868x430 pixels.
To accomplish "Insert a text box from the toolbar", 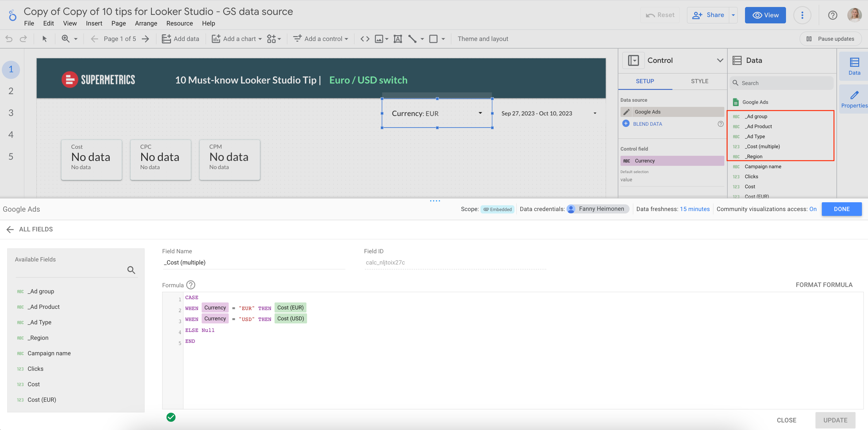I will coord(398,39).
